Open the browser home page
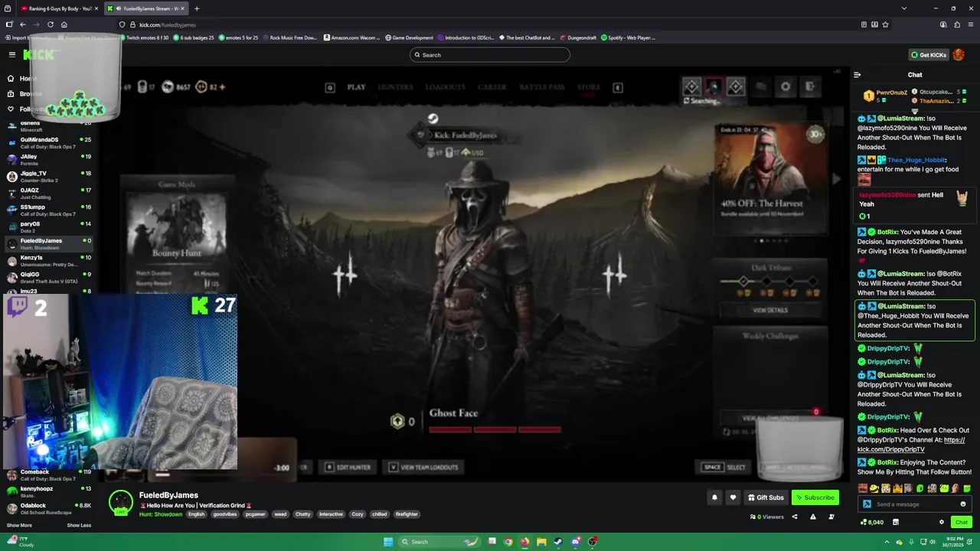 64,24
